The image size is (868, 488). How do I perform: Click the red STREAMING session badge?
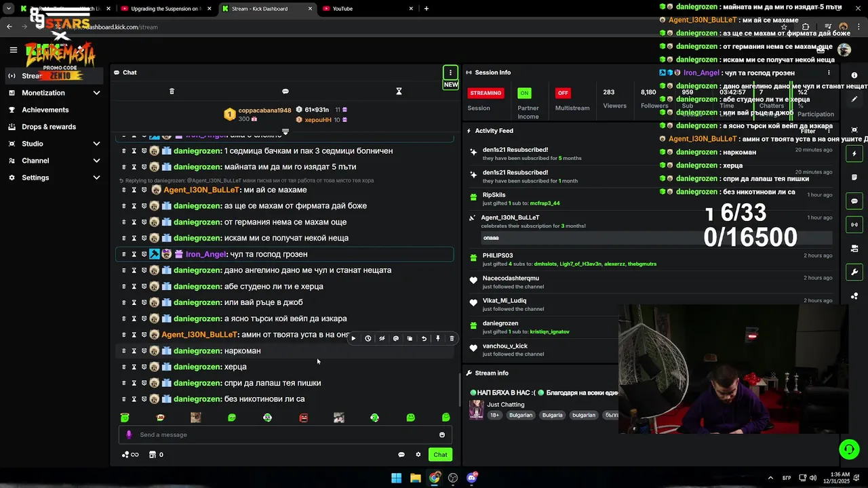tap(486, 93)
